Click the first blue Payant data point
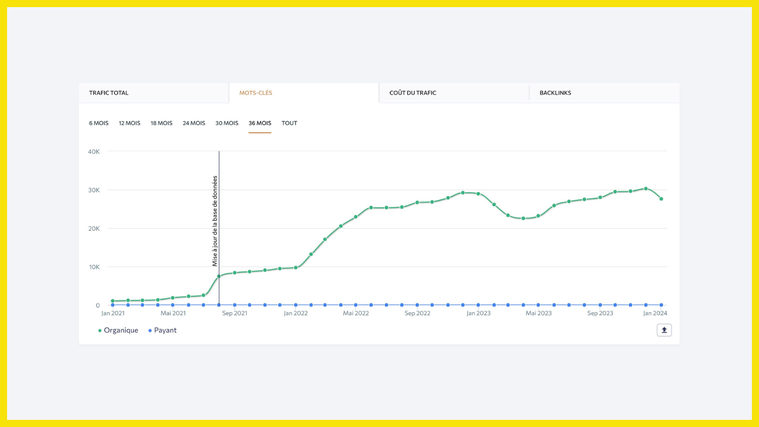The height and width of the screenshot is (427, 759). point(113,305)
